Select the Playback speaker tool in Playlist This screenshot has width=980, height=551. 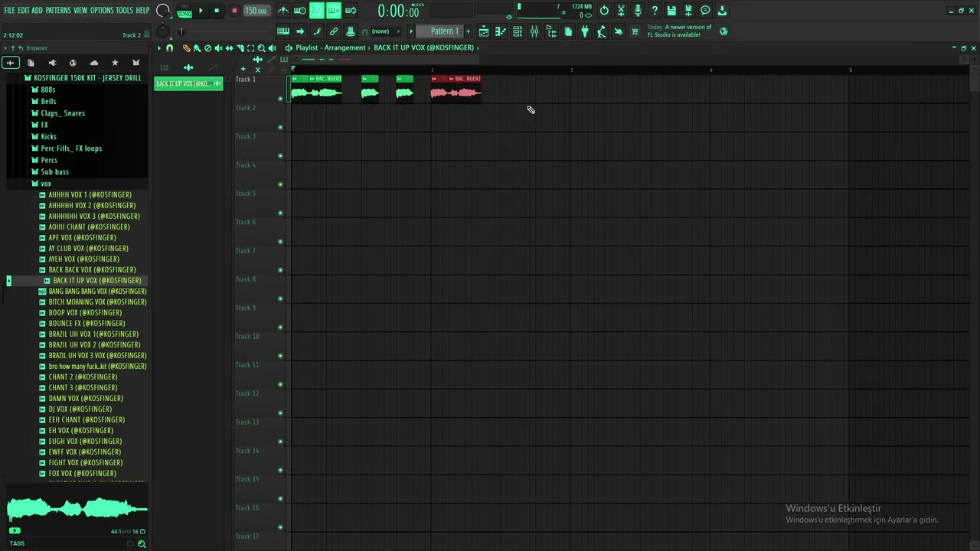pyautogui.click(x=272, y=48)
